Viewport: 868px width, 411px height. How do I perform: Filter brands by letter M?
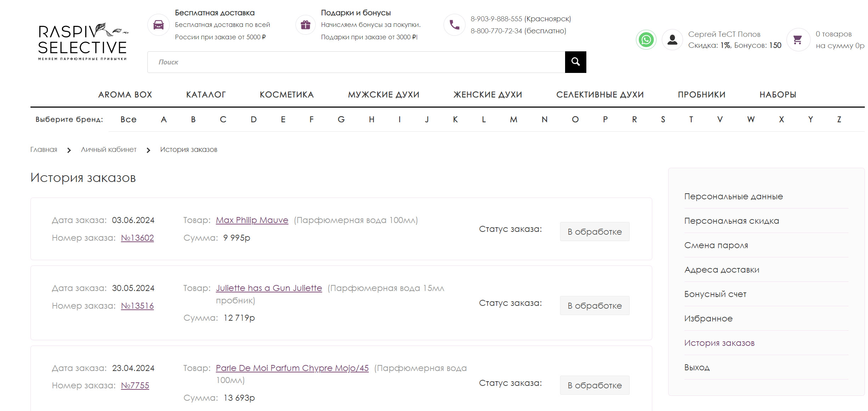pyautogui.click(x=513, y=120)
